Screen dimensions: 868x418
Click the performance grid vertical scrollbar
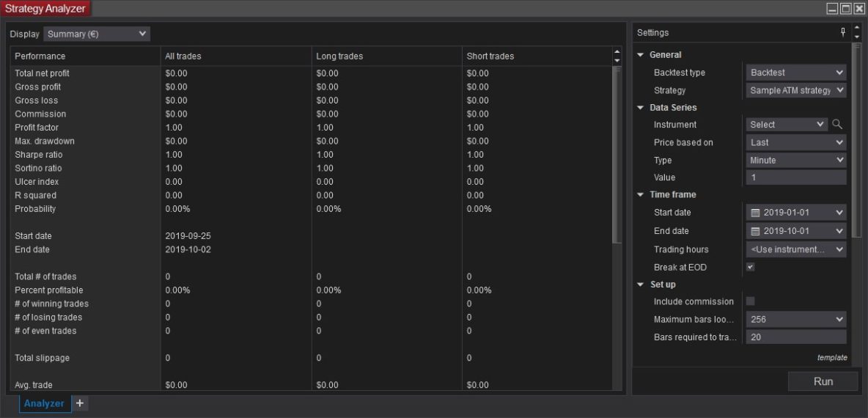point(617,155)
